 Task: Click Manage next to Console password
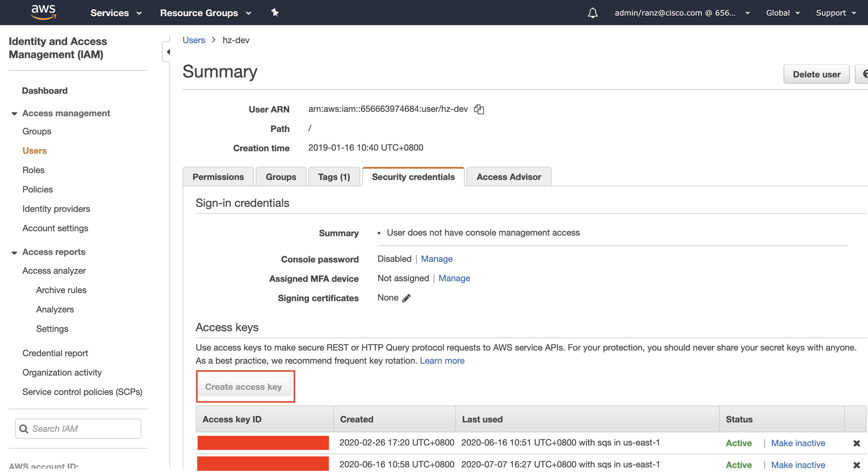437,259
